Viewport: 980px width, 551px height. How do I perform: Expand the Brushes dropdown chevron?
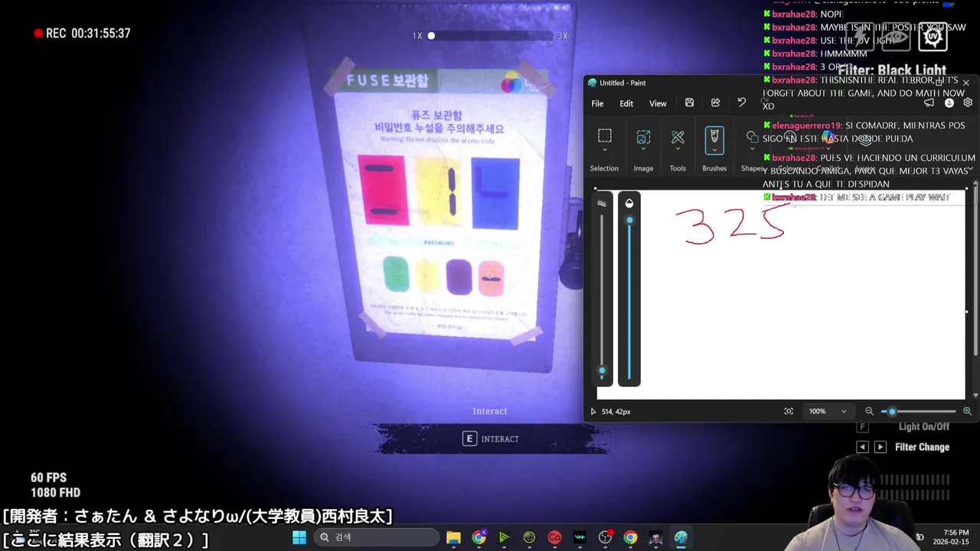pyautogui.click(x=714, y=150)
